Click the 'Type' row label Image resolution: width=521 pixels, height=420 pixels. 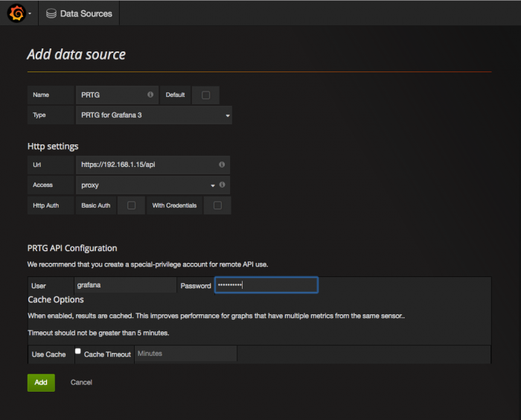39,115
